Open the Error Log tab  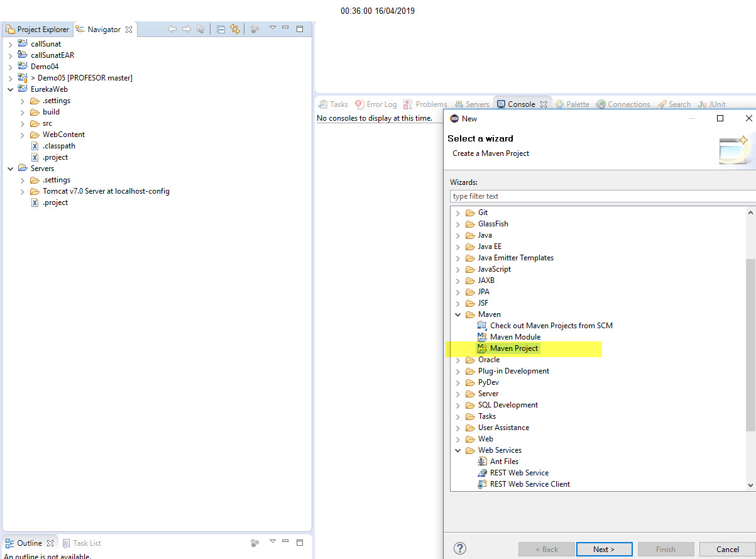coord(375,104)
